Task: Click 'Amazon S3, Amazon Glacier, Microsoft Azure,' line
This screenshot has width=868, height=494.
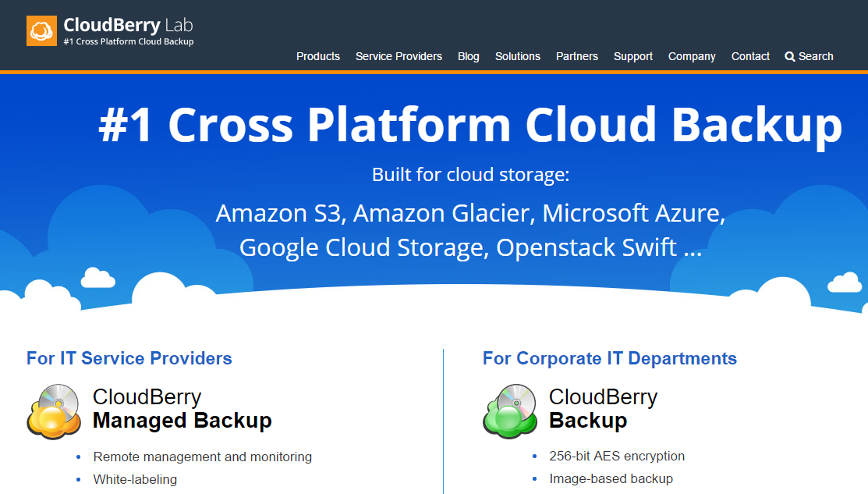Action: coord(470,213)
